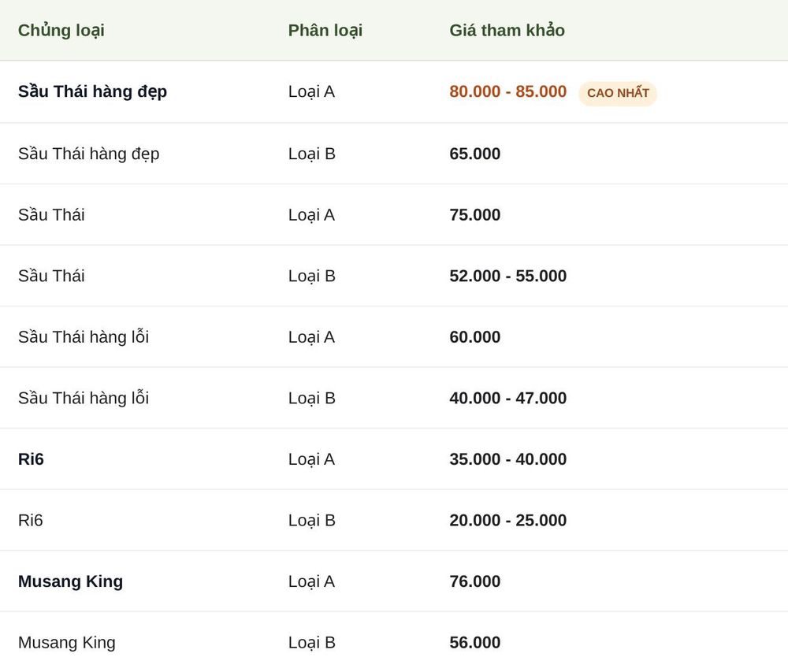
Task: Click the Giá tham khảo column header
Action: [507, 30]
